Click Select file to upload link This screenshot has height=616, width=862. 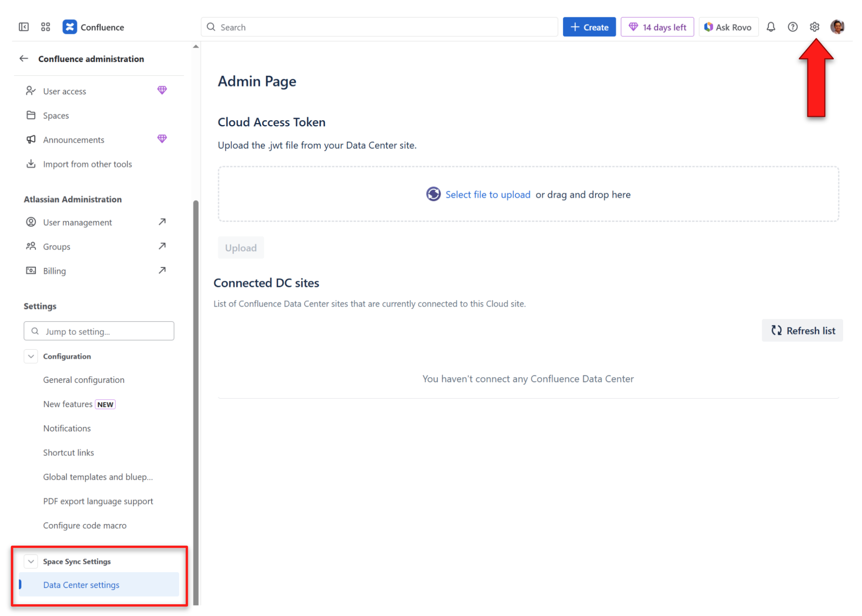pos(487,194)
